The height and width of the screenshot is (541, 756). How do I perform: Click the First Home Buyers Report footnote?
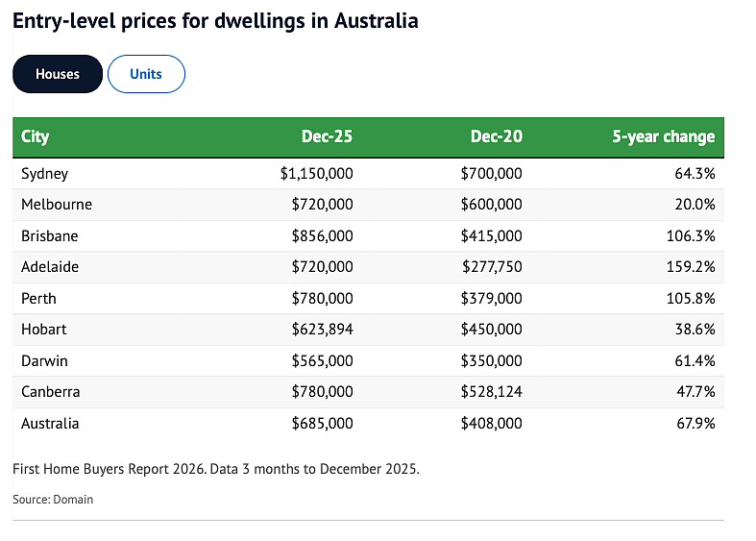point(216,469)
